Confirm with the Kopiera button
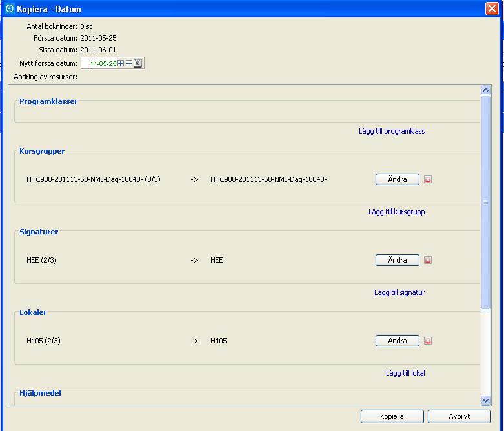Viewport: 504px width, 431px height. pyautogui.click(x=392, y=416)
